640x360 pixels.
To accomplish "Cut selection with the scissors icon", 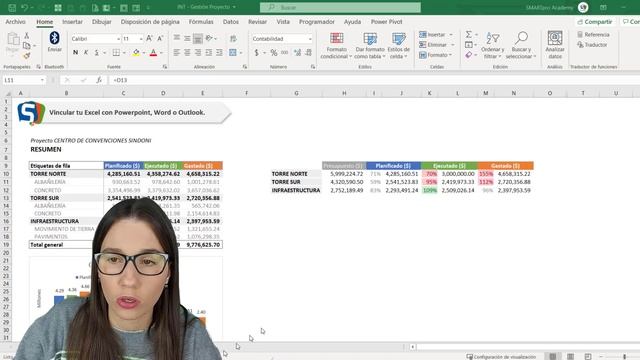I will tap(27, 36).
